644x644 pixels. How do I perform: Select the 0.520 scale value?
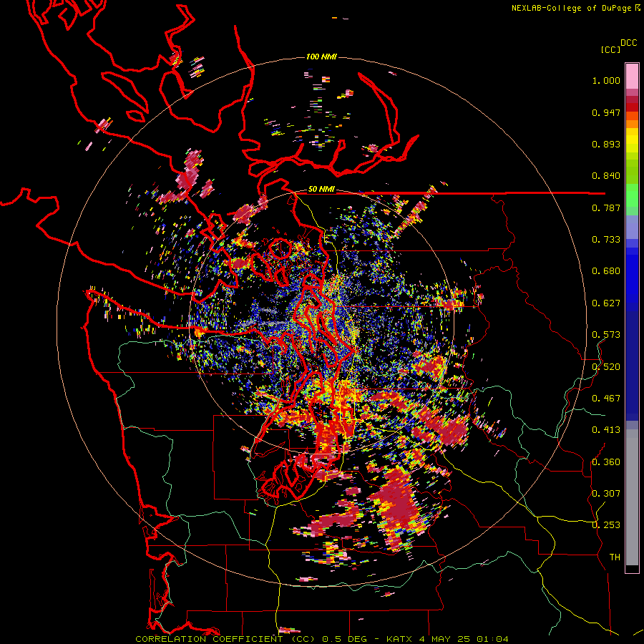pyautogui.click(x=606, y=367)
